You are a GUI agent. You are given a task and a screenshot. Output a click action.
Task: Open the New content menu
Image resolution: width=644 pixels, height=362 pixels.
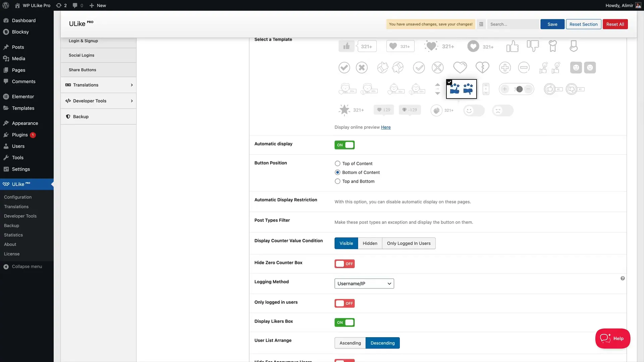pos(98,5)
